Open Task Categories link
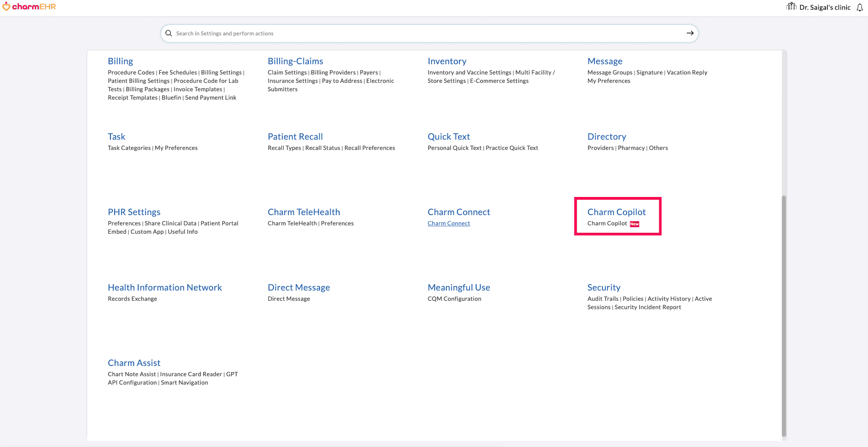The height and width of the screenshot is (447, 868). pos(129,148)
